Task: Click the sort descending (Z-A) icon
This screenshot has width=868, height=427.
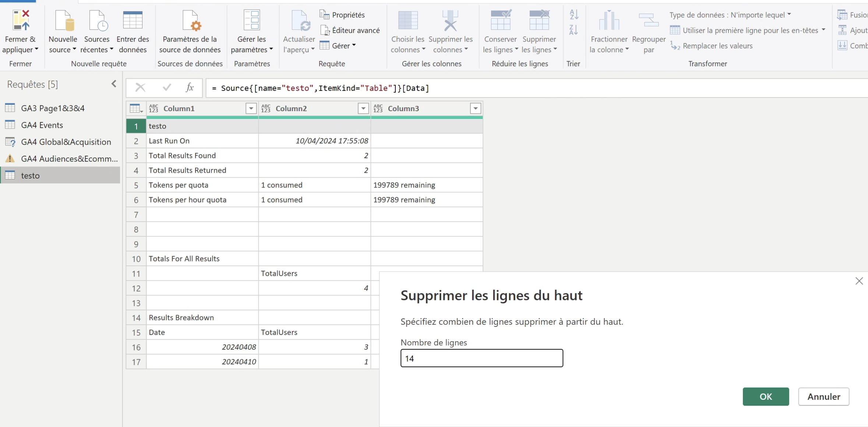Action: [x=574, y=30]
